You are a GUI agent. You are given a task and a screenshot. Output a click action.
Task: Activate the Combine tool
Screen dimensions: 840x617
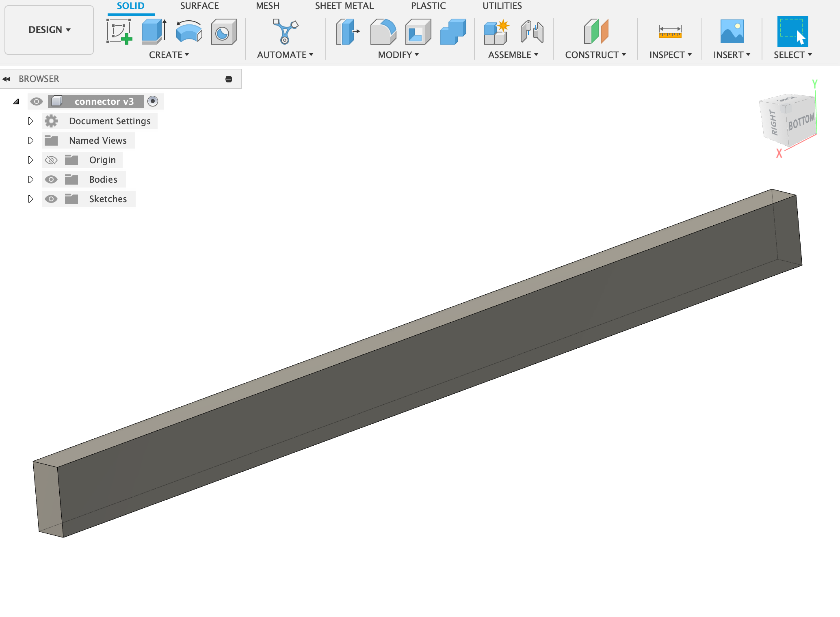coord(452,32)
